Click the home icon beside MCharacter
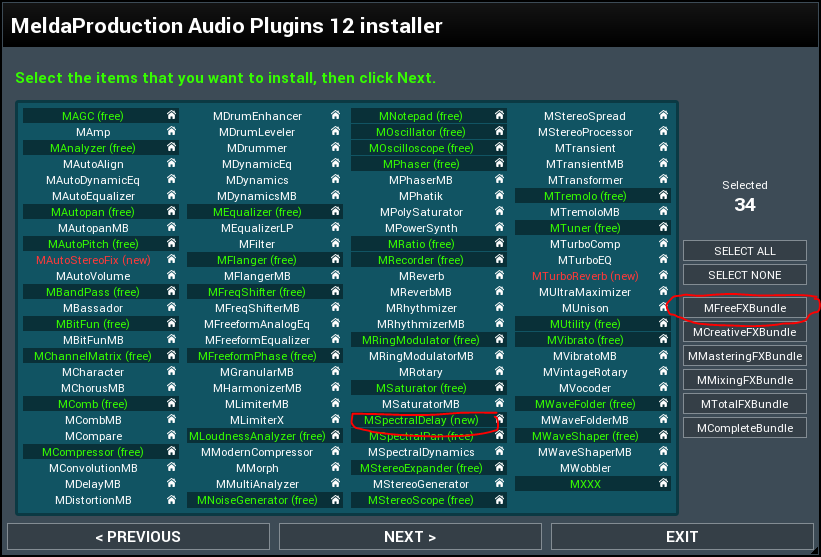 tap(171, 371)
